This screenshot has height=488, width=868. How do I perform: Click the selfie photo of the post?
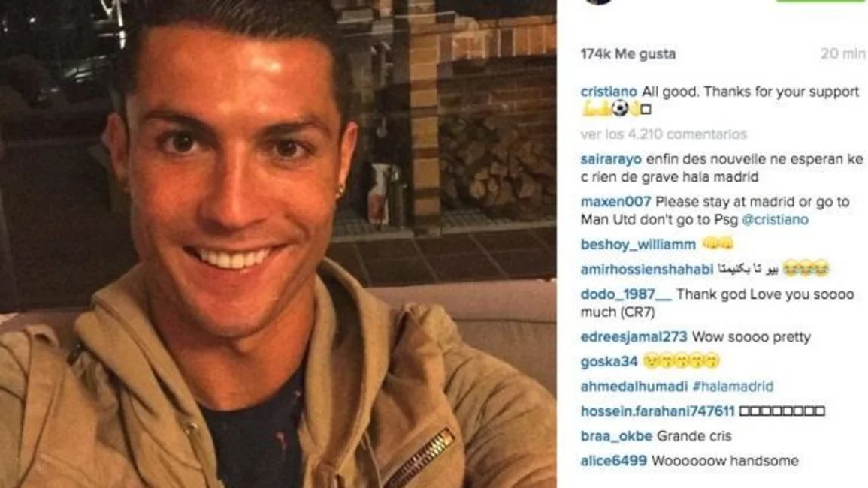[x=278, y=244]
